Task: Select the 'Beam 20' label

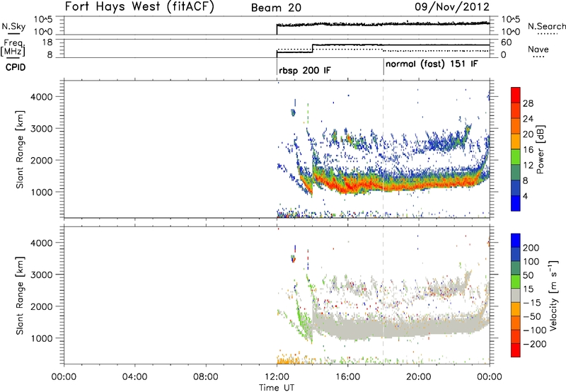Action: [x=276, y=8]
